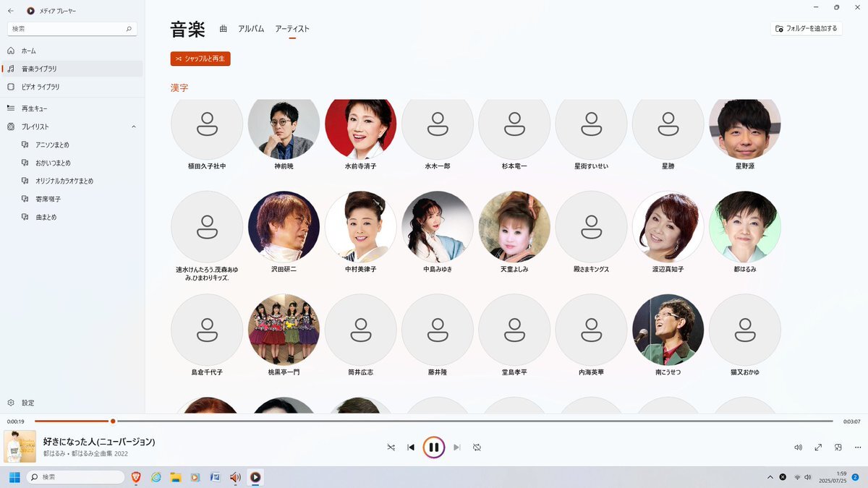Switch the player to full screen
The image size is (868, 488).
(x=818, y=448)
